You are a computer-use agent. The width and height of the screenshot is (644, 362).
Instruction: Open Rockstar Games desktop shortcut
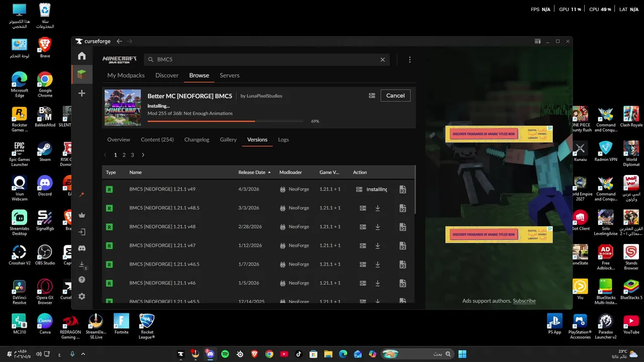tap(19, 120)
